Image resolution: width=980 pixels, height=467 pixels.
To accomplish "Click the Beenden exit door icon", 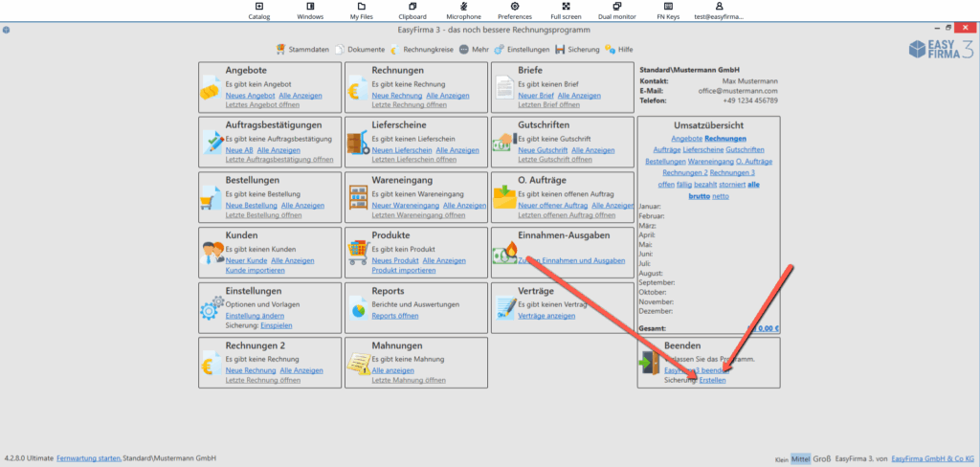I will click(649, 363).
